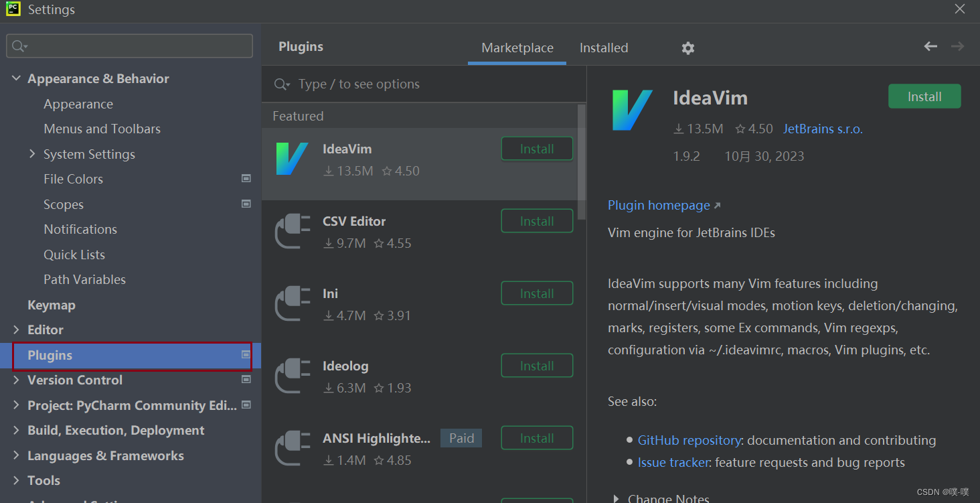Open Menus and Toolbars settings
980x503 pixels.
point(102,129)
